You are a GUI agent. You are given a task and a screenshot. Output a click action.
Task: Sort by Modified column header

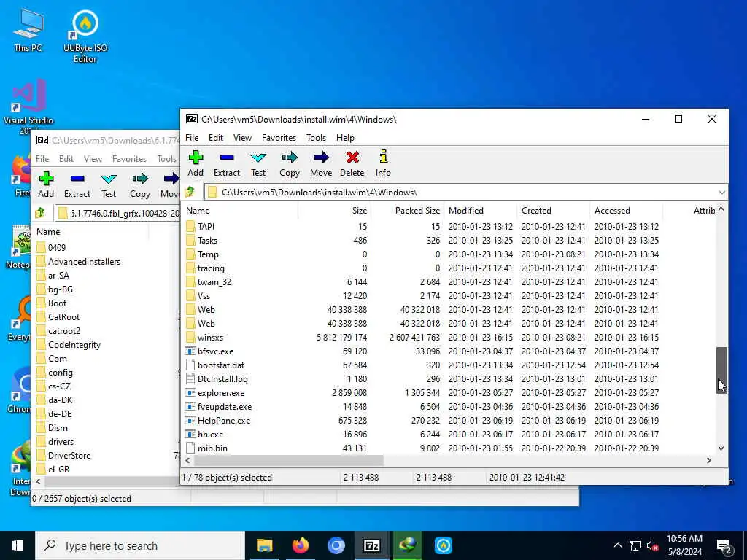[x=480, y=211]
